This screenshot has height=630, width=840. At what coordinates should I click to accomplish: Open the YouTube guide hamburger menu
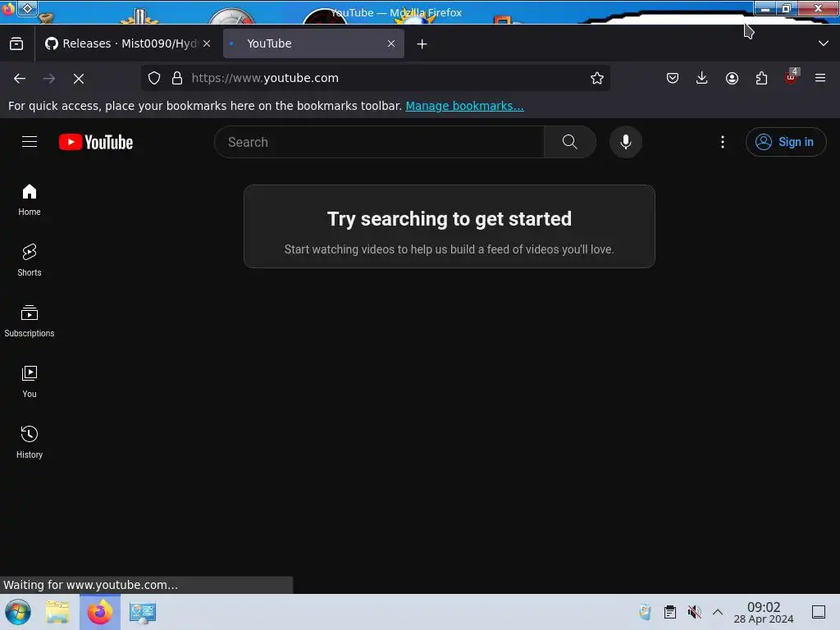click(30, 142)
